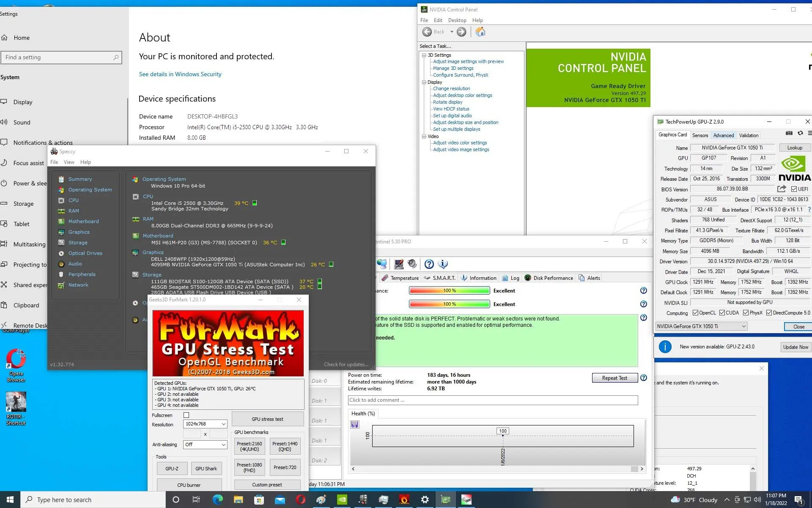Open File Explorer from taskbar
Screen dimensions: 812x508
coord(238,500)
